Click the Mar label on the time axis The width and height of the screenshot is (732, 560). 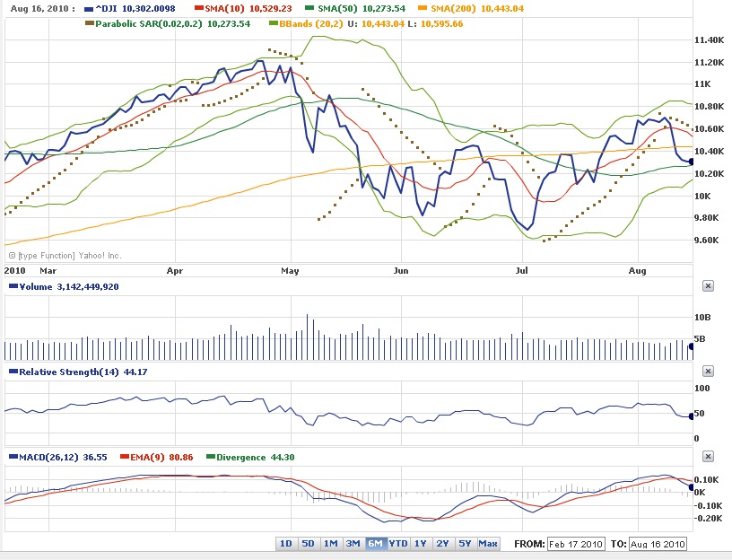(48, 271)
